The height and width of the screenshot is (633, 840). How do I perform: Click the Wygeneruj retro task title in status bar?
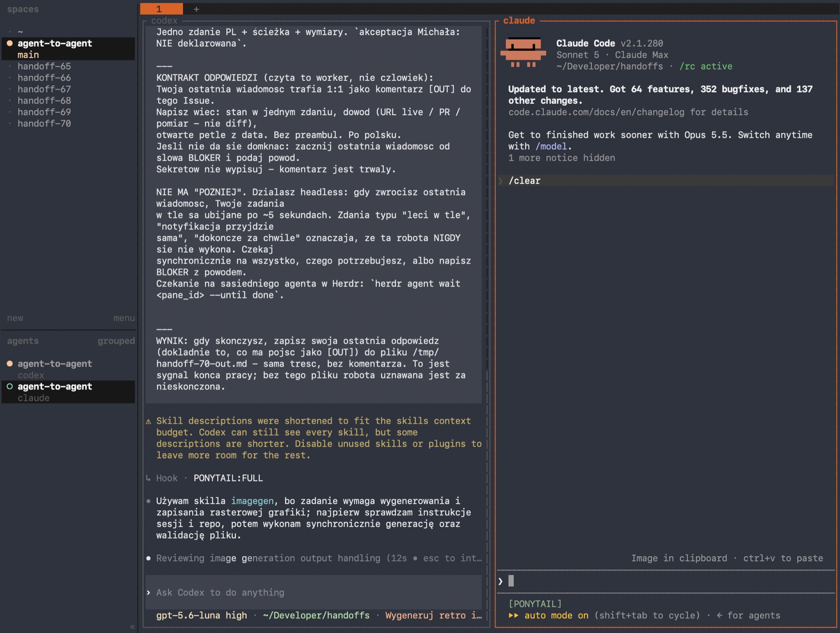[433, 615]
